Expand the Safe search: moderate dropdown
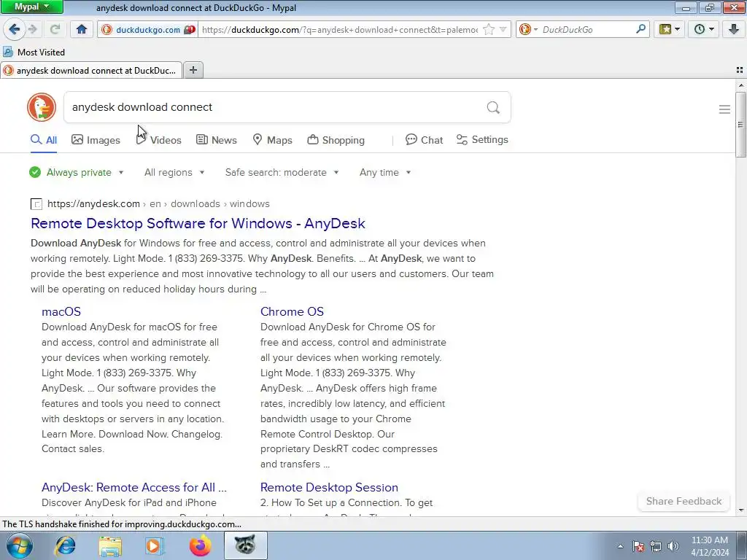Image resolution: width=747 pixels, height=560 pixels. [282, 172]
